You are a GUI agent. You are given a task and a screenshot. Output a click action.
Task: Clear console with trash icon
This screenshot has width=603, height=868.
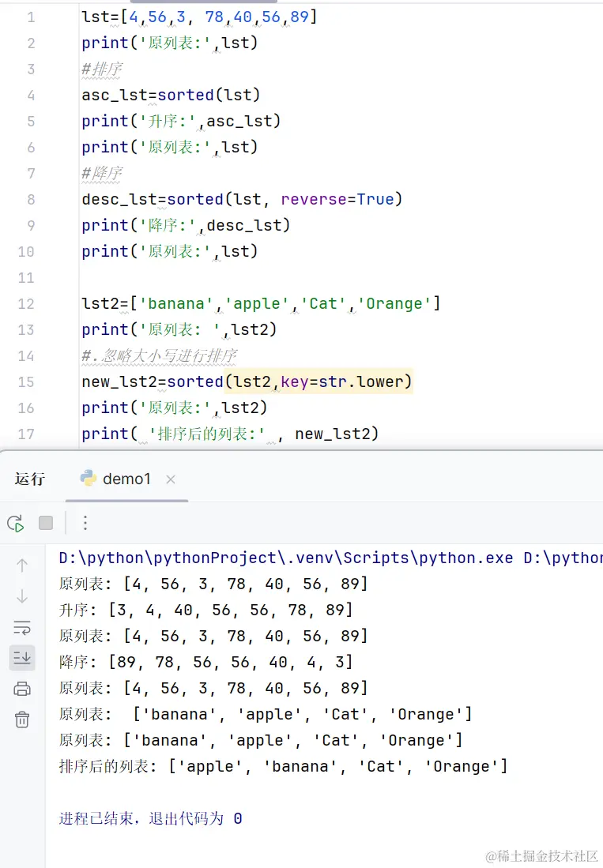(22, 720)
